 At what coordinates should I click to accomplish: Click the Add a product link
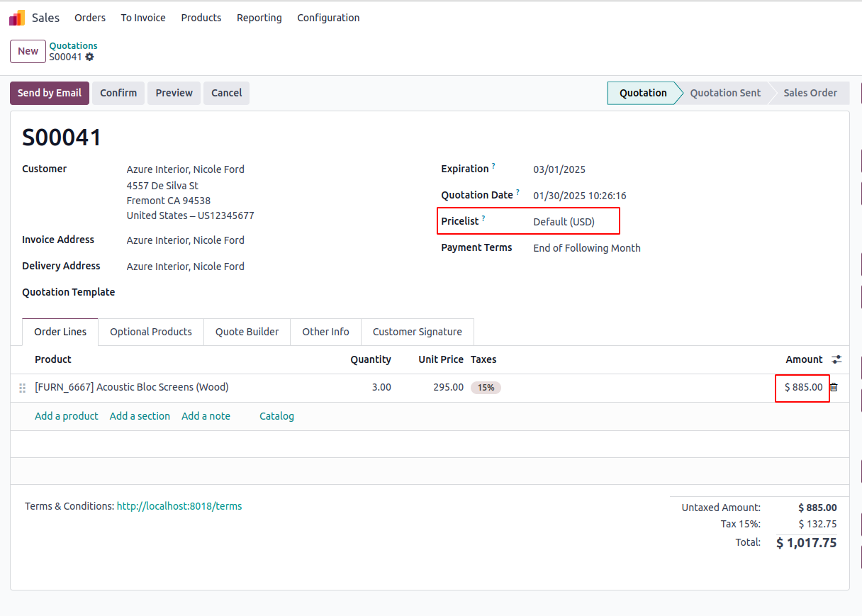67,416
